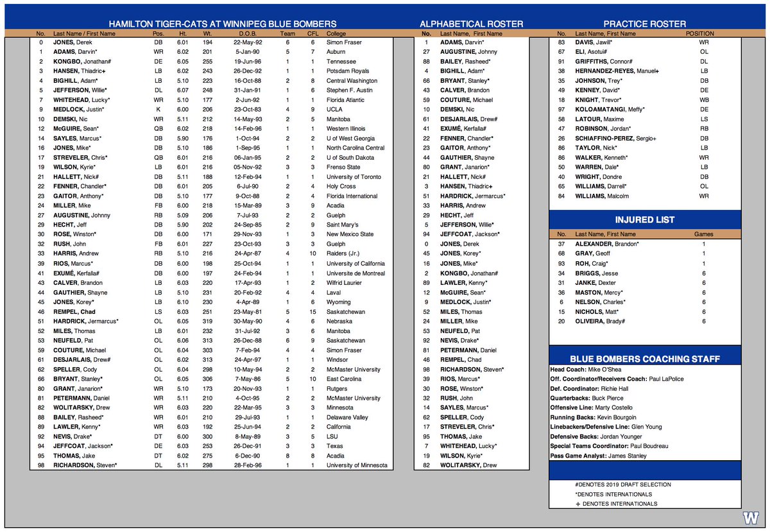
Task: Select the college cell Stephen F. Austin
Action: tap(350, 90)
